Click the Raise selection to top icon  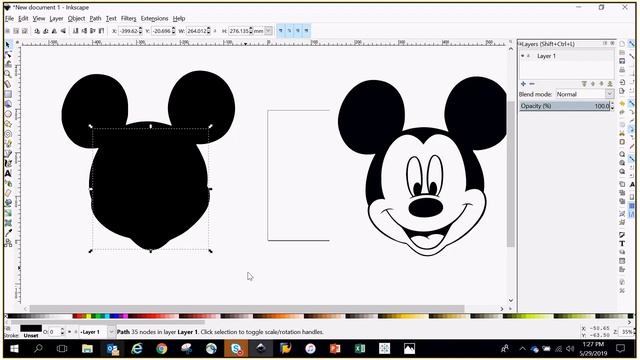click(102, 31)
